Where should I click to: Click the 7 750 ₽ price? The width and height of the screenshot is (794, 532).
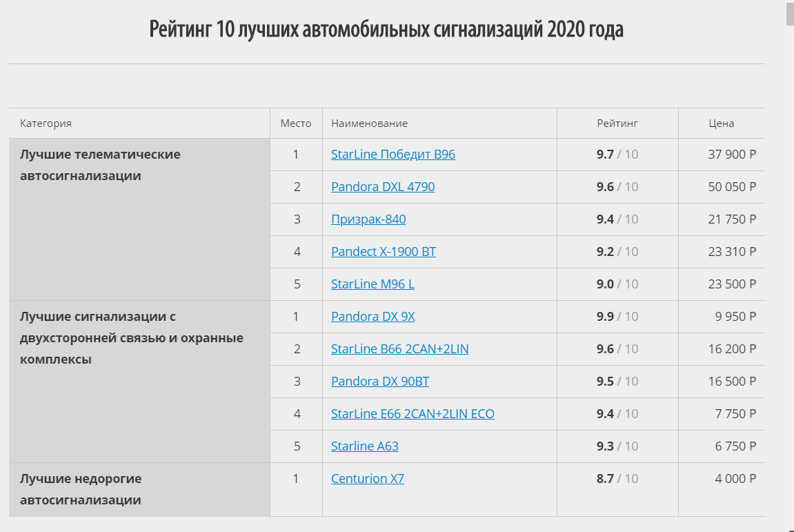point(735,414)
